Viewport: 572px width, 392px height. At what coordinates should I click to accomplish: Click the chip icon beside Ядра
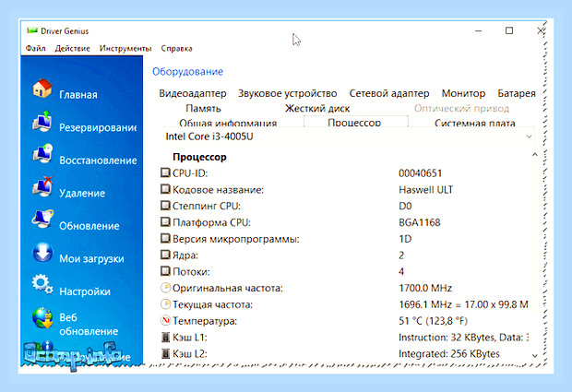click(x=165, y=255)
